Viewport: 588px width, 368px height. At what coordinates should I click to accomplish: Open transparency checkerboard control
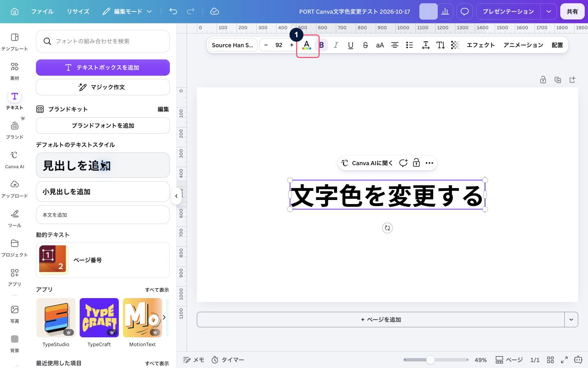coord(455,45)
